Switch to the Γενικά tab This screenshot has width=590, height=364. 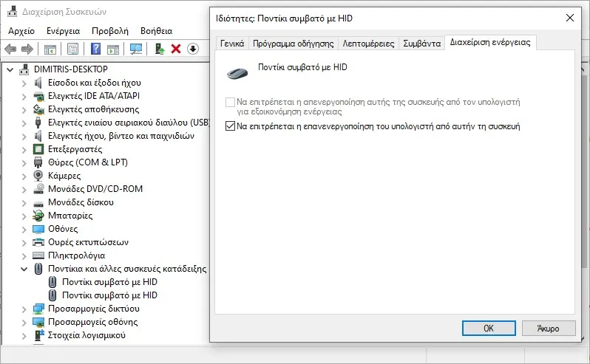[232, 44]
